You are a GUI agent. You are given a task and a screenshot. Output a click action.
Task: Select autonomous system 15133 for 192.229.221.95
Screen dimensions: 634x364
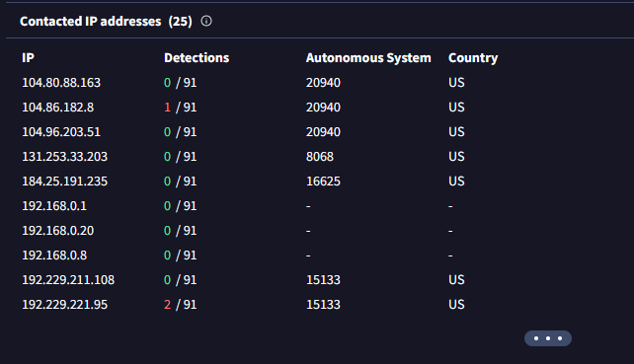323,305
